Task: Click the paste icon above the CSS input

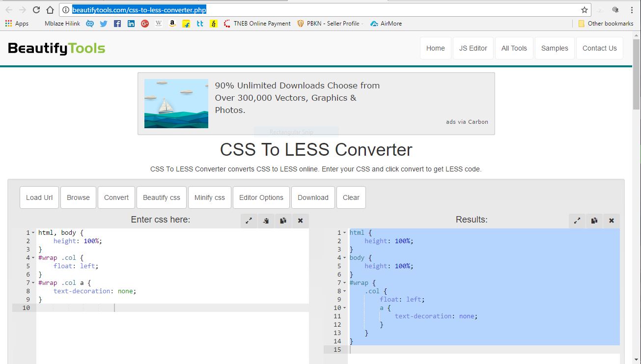Action: [266, 221]
